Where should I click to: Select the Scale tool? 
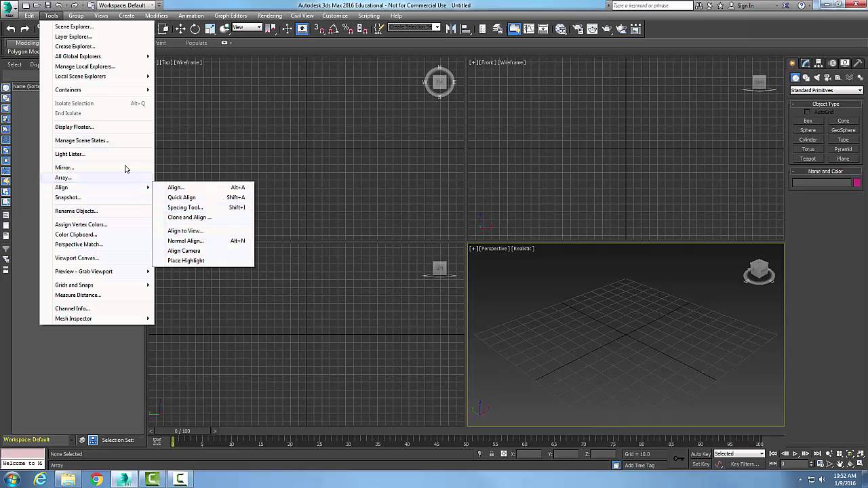[210, 28]
